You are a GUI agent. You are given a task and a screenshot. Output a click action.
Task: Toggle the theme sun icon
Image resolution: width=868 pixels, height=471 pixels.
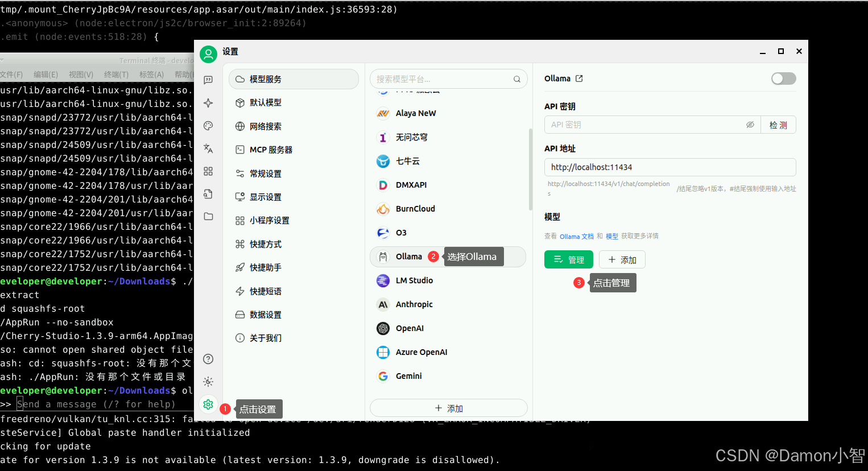click(x=208, y=382)
